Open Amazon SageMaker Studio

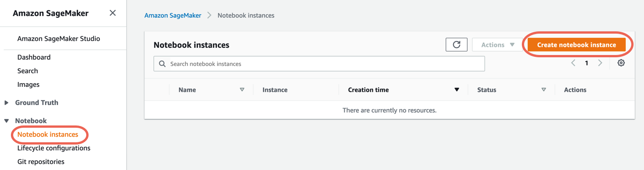pyautogui.click(x=59, y=39)
